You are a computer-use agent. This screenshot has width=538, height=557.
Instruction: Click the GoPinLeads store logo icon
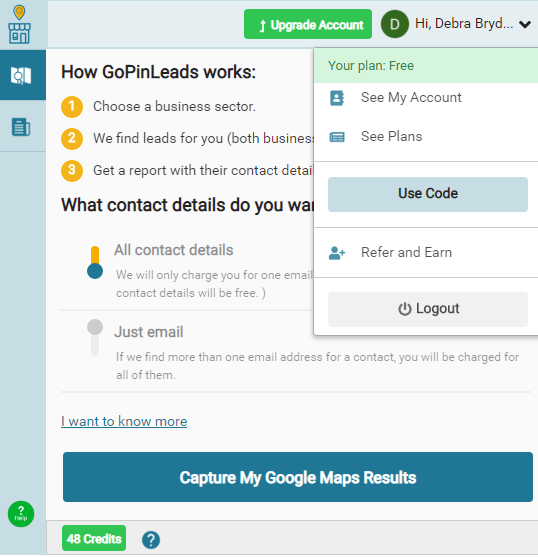click(20, 25)
